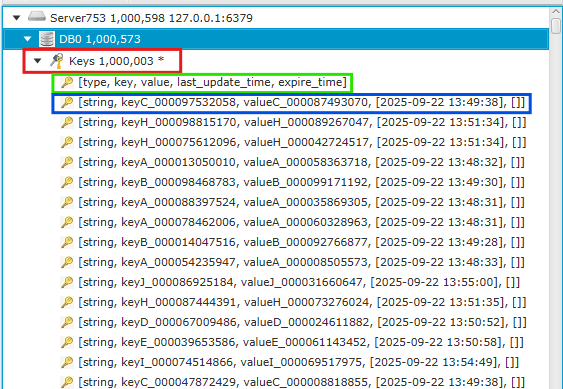The height and width of the screenshot is (389, 563).
Task: Click the DB0 database icon
Action: pyautogui.click(x=47, y=39)
